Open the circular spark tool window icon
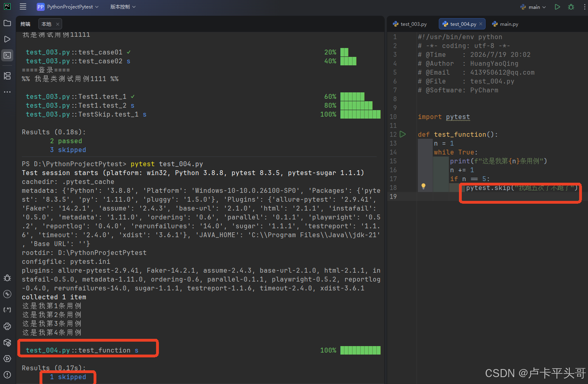Image resolution: width=588 pixels, height=384 pixels. pyautogui.click(x=7, y=294)
